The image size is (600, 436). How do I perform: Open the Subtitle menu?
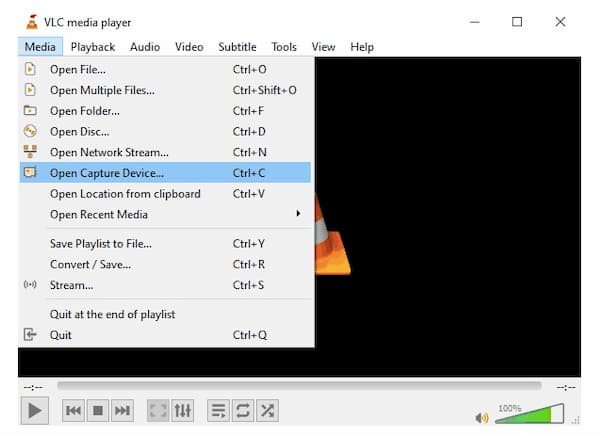237,47
